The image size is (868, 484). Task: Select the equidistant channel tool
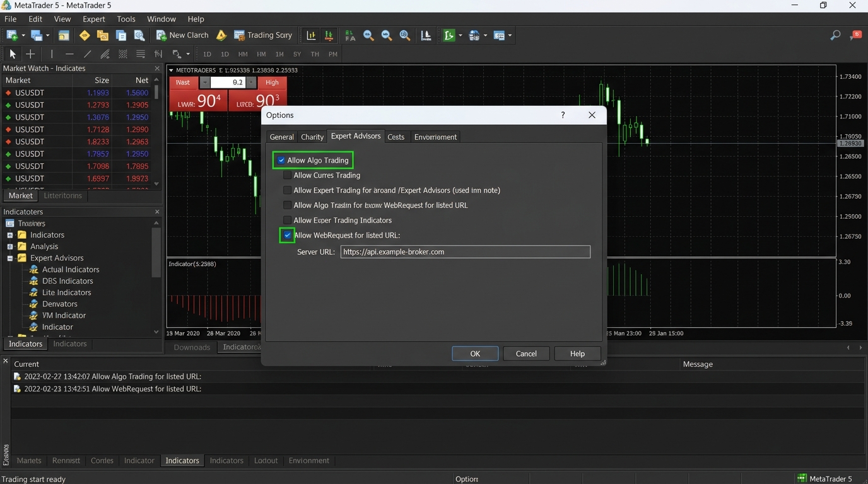point(105,54)
